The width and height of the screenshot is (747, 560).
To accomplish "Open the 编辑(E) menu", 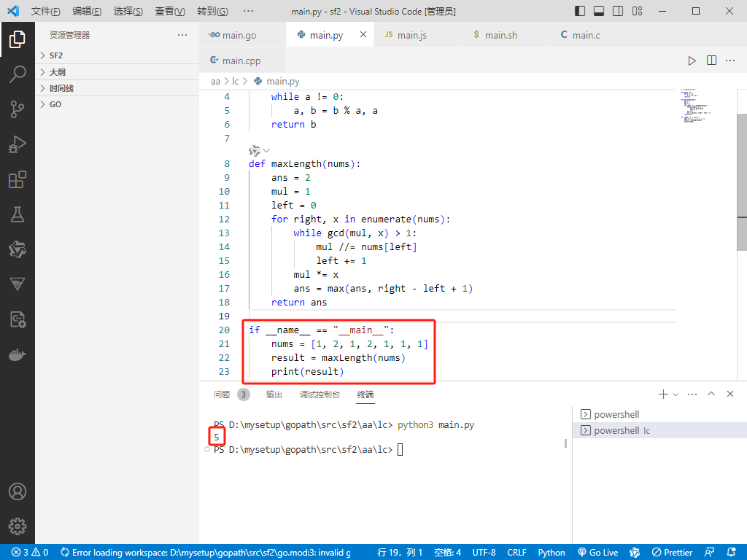I will click(88, 12).
